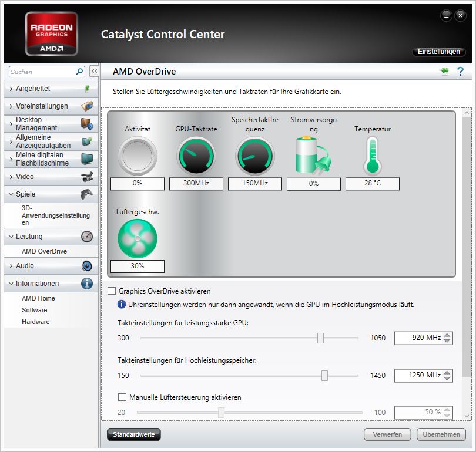Click the Verwerfen button
Viewport: 476px width, 452px height.
(x=387, y=434)
